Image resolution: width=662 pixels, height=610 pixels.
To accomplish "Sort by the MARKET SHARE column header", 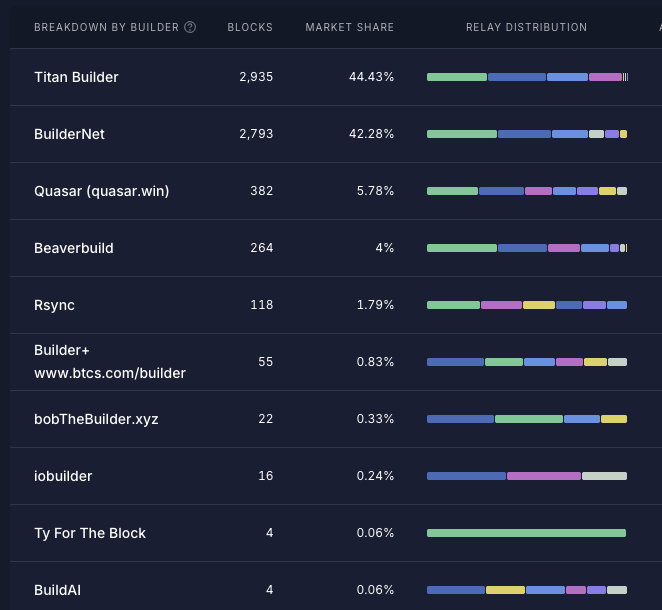I will click(x=350, y=27).
